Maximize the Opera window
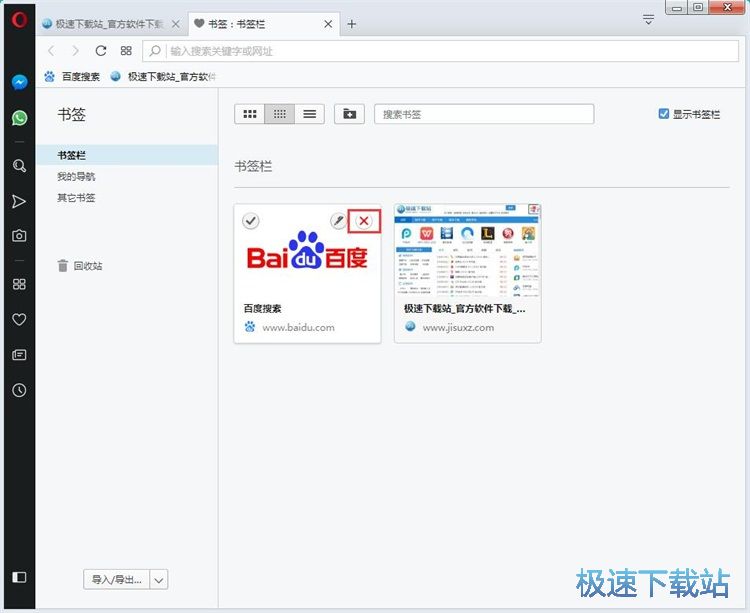Screen dimensions: 750x613 [698, 7]
